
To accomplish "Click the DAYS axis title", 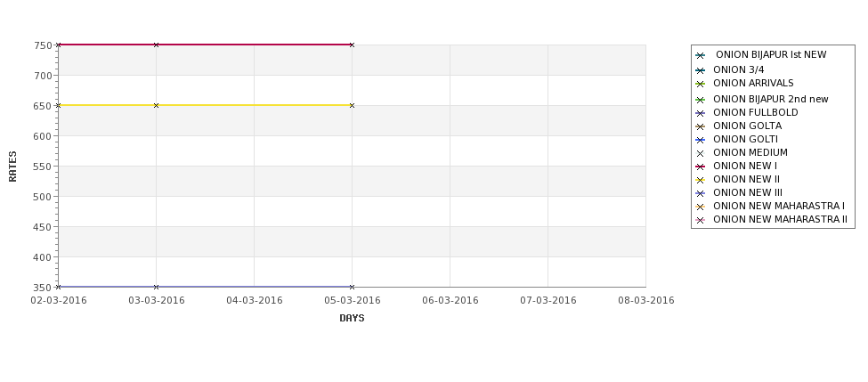I will pyautogui.click(x=352, y=319).
